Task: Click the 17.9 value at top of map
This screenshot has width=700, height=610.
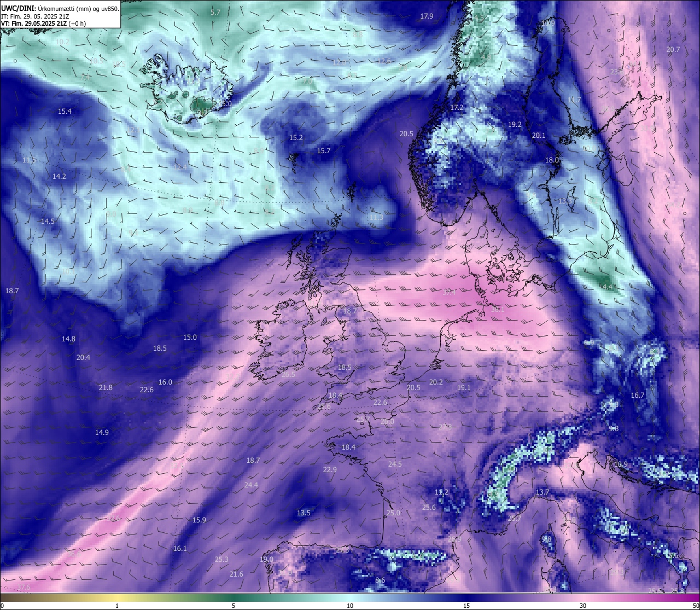Action: click(x=427, y=16)
